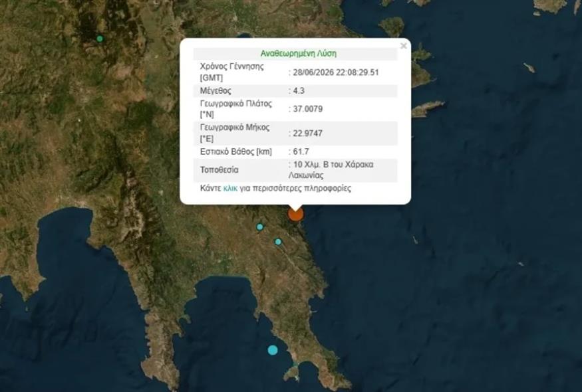This screenshot has width=582, height=392.
Task: Click the 'Εστιακό Βάθος [km]' label
Action: (236, 151)
